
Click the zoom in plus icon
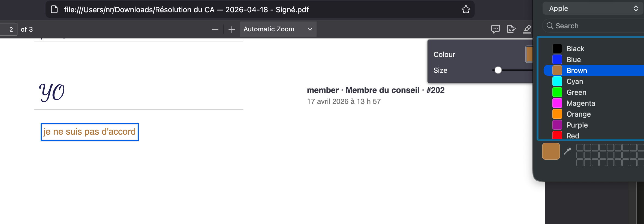click(232, 29)
